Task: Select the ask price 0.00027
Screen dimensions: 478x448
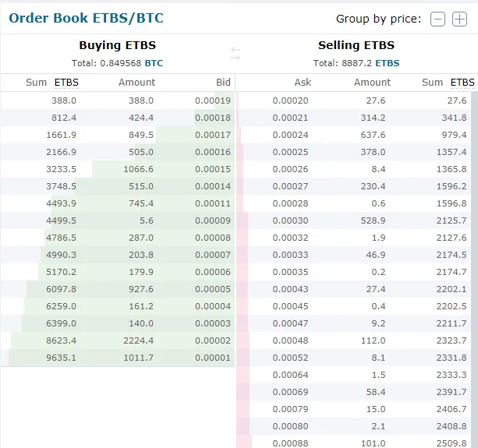Action: pos(290,186)
